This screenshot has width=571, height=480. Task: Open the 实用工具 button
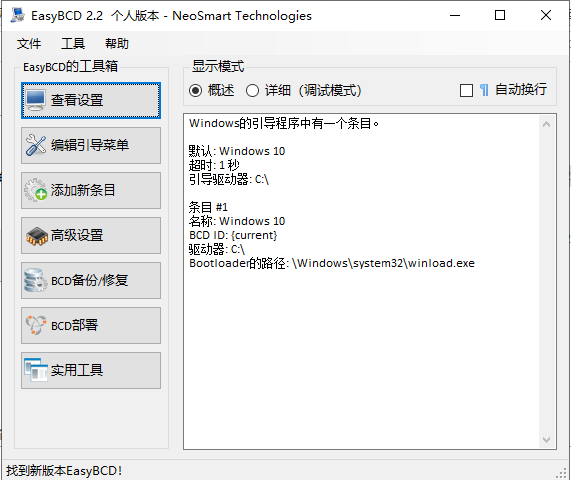[x=91, y=370]
